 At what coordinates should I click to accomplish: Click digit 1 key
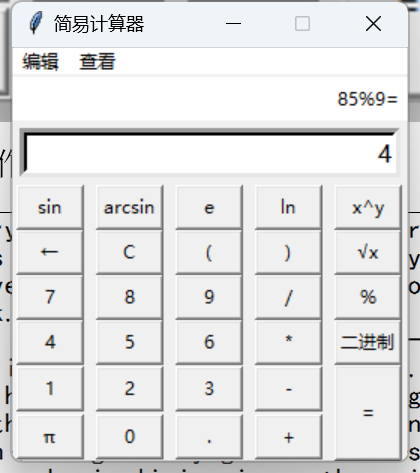tap(50, 388)
